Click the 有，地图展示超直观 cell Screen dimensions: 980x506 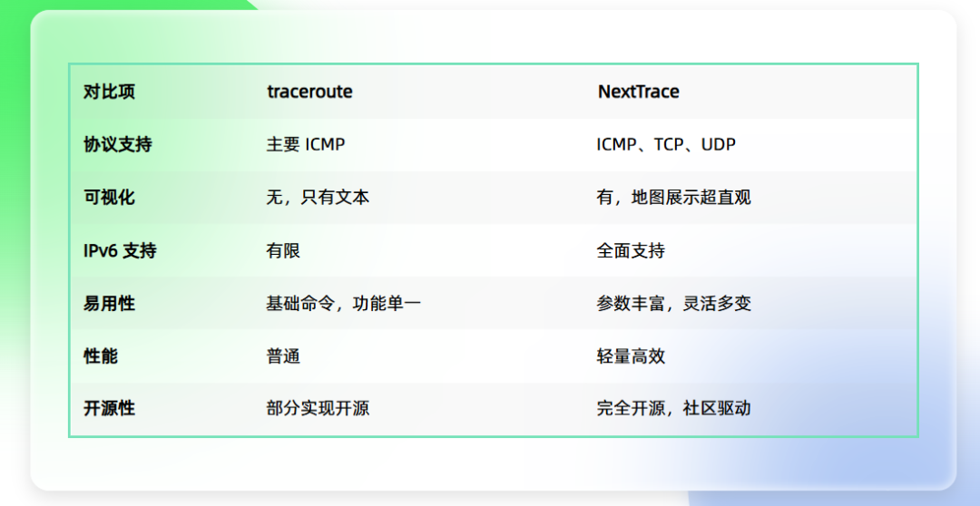(x=673, y=198)
